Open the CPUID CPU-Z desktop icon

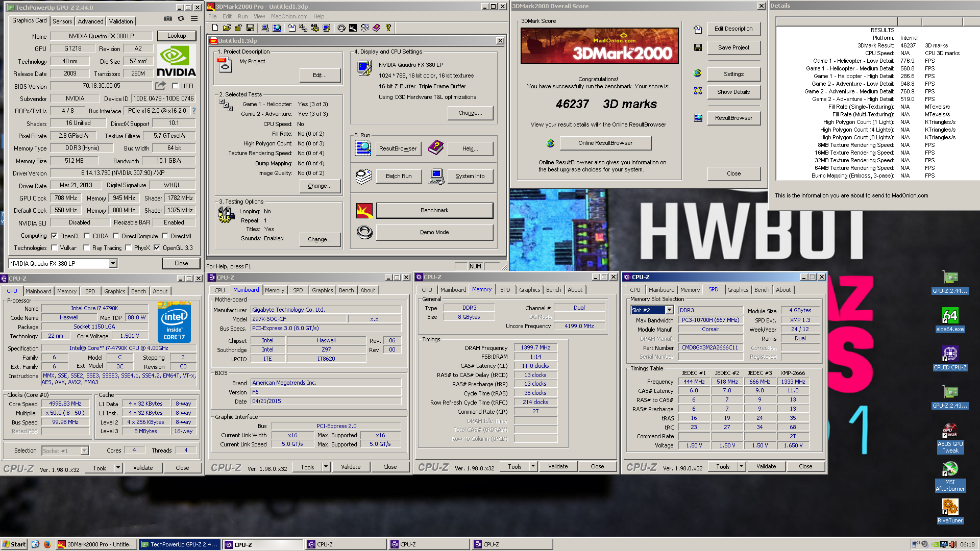click(950, 358)
